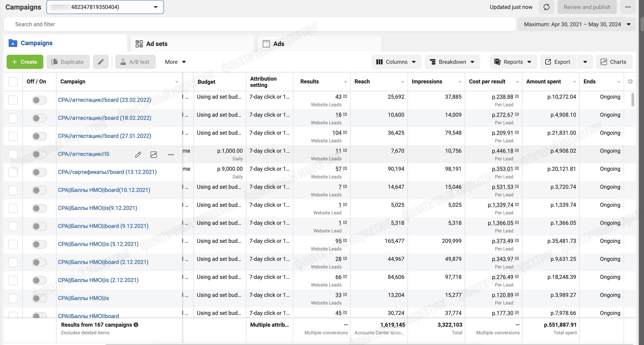Open the Columns dropdown
The image size is (644, 345).
396,62
